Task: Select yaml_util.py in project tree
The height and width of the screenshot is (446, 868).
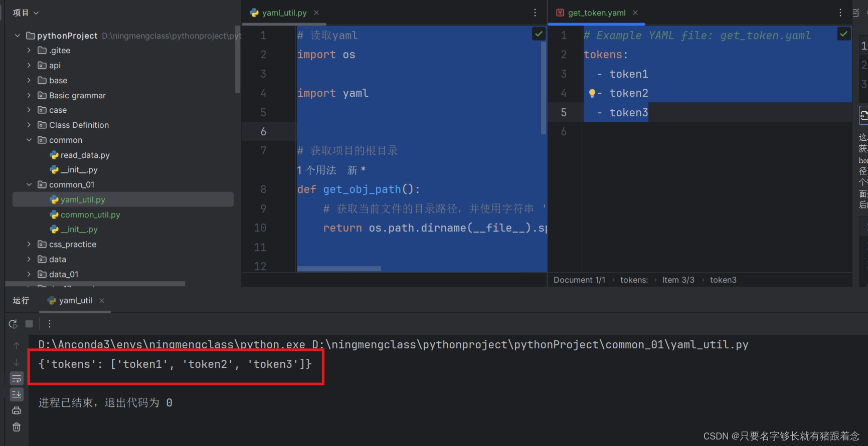Action: pos(123,199)
